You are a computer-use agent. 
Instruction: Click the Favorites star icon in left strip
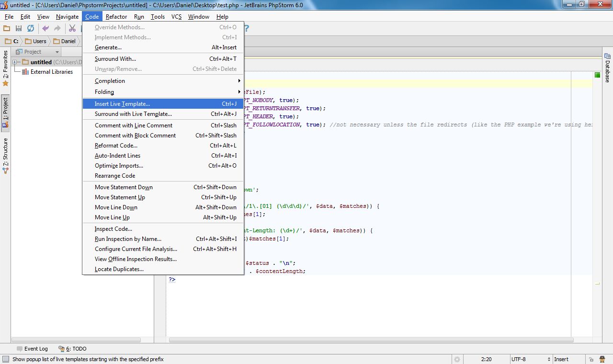click(6, 83)
